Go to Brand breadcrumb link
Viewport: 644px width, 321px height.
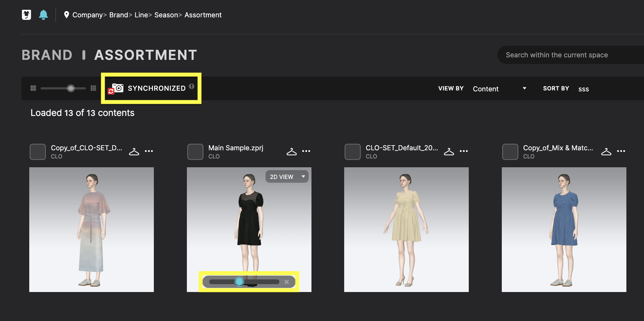118,15
